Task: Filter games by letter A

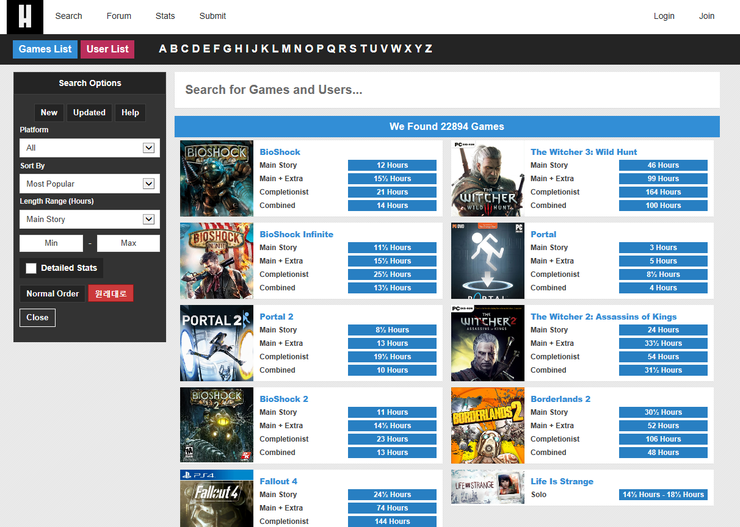Action: pos(163,49)
